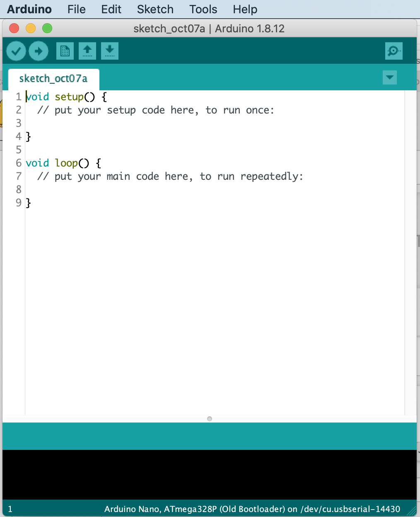This screenshot has height=517, width=420.
Task: Click line indicator '1' in status bar
Action: coord(10,509)
